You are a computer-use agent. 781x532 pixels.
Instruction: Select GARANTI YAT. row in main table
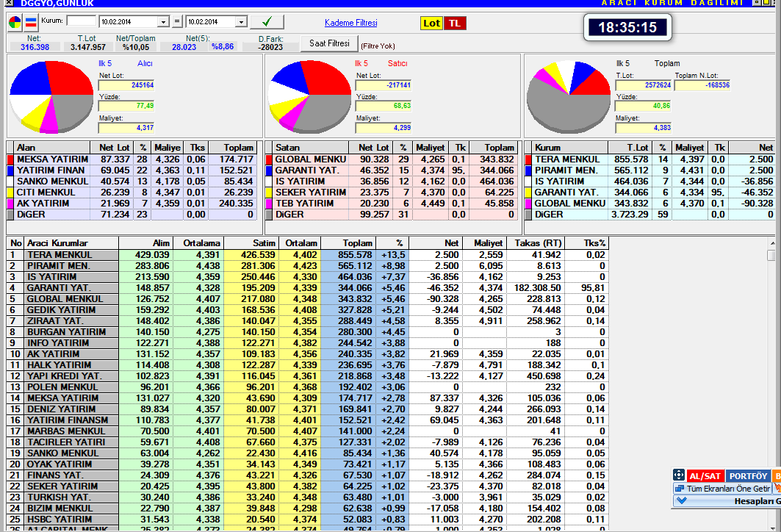point(307,287)
